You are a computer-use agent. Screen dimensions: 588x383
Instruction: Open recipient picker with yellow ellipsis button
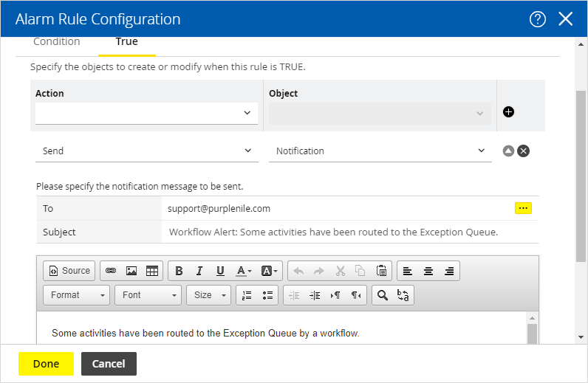pos(523,208)
